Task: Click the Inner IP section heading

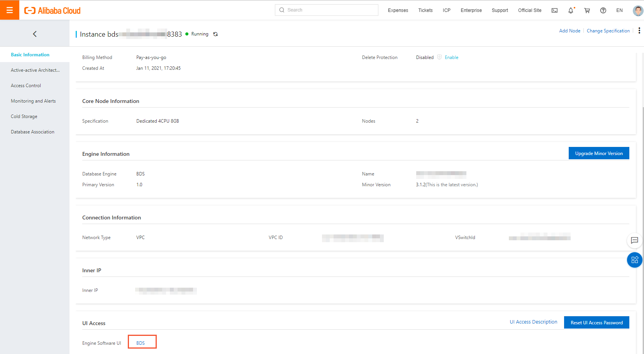Action: 92,270
